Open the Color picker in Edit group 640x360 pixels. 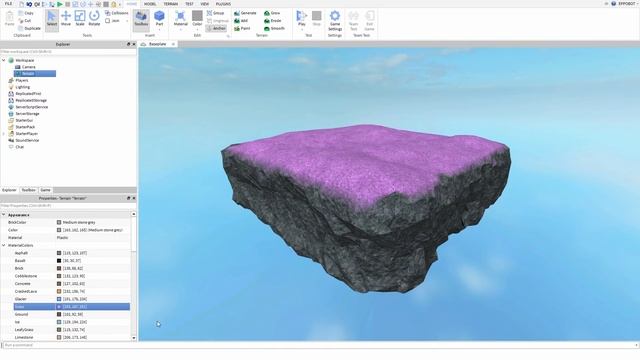197,19
